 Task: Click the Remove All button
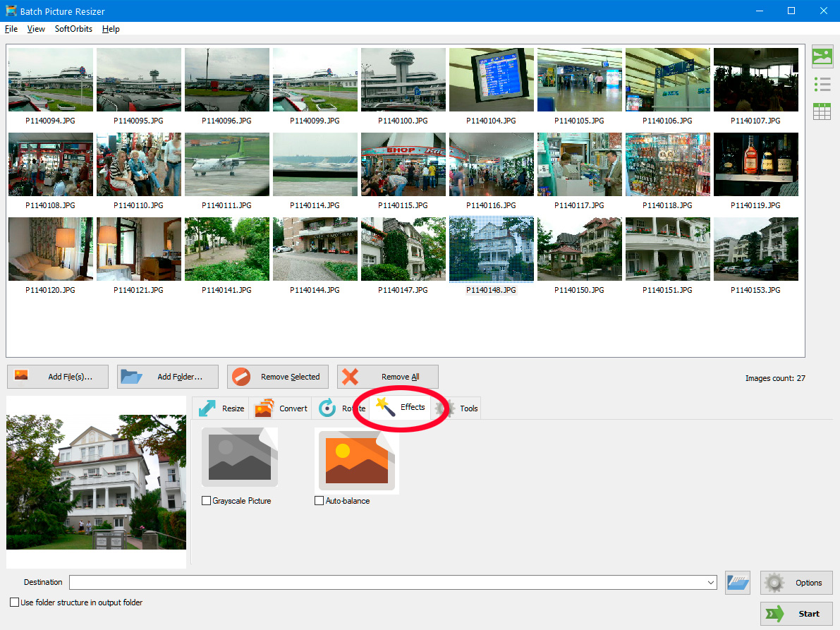coord(388,377)
